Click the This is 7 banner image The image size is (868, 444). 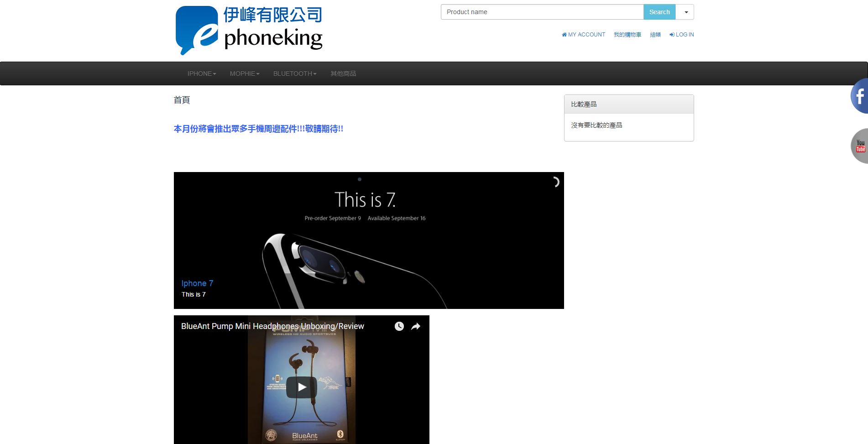click(369, 240)
